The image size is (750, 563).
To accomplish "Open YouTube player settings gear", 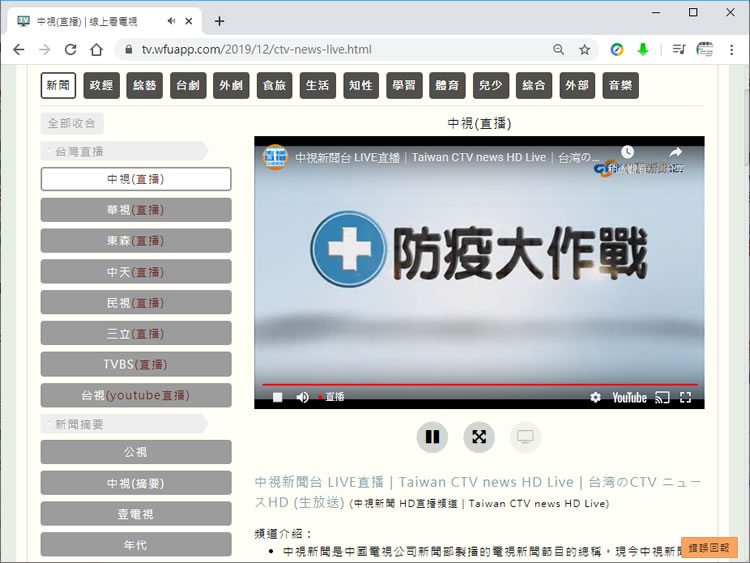I will [x=596, y=397].
